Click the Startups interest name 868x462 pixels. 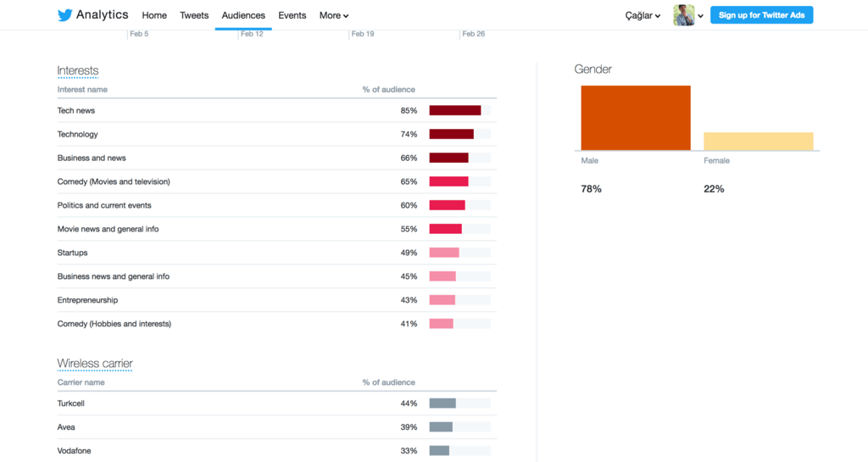tap(73, 253)
